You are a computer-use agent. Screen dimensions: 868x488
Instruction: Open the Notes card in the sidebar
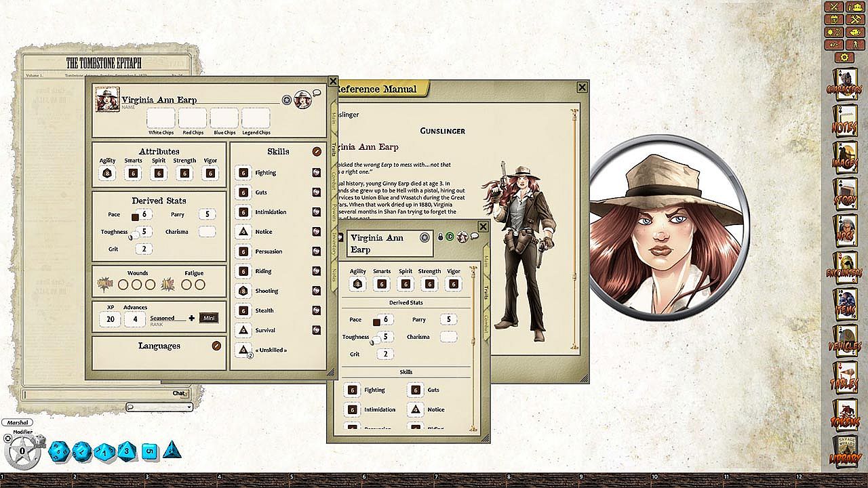tap(844, 120)
